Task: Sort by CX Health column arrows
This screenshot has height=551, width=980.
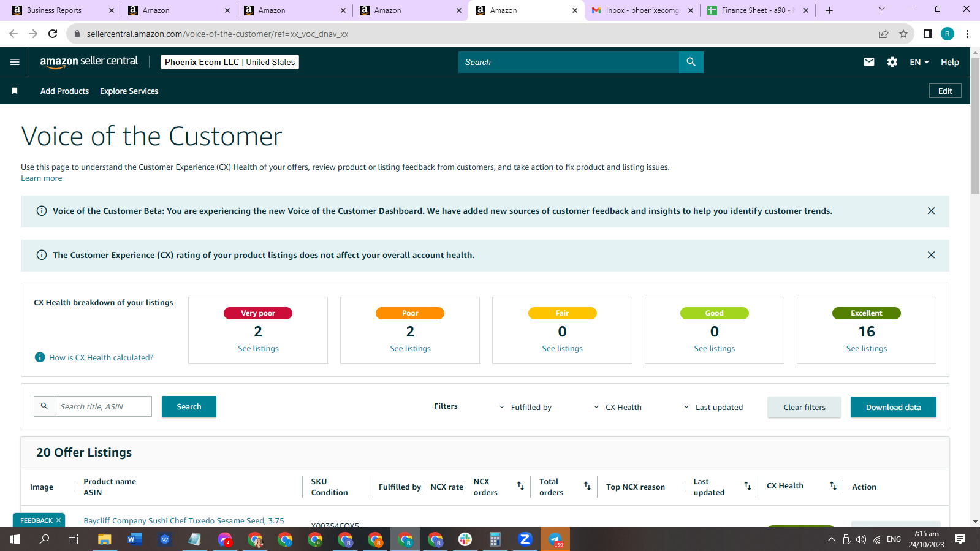Action: [x=833, y=486]
